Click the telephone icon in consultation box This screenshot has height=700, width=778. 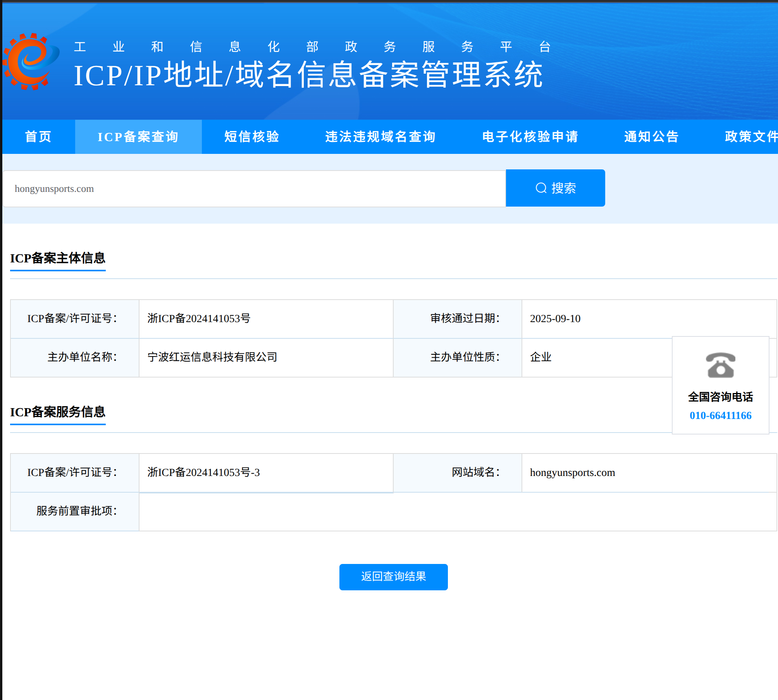(x=720, y=365)
